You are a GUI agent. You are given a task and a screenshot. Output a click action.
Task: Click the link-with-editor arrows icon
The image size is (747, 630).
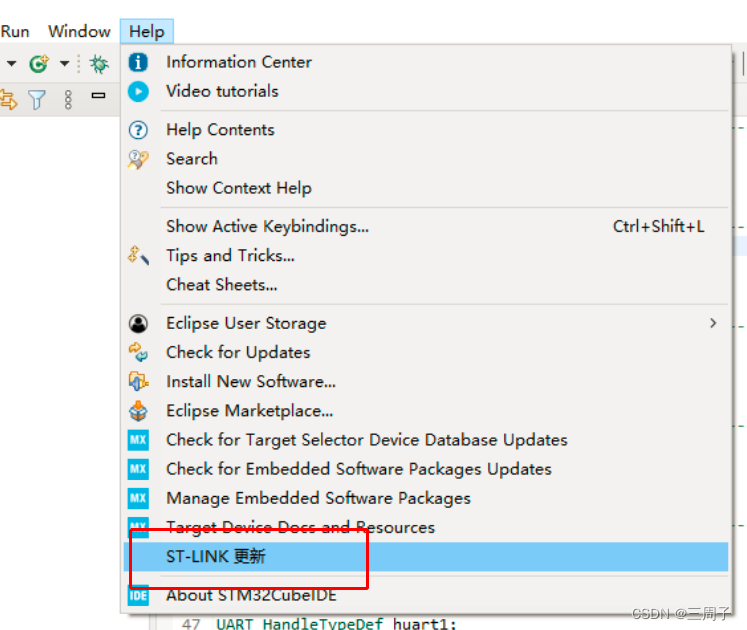(x=8, y=100)
